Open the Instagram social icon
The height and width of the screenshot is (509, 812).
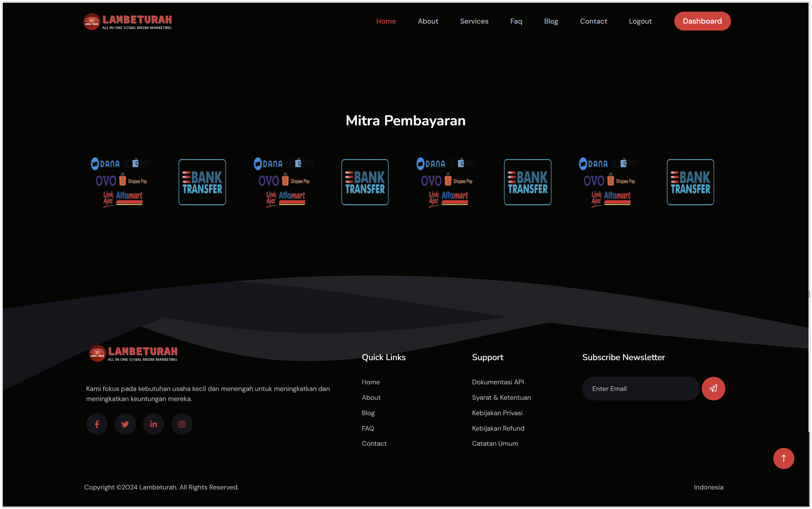181,424
